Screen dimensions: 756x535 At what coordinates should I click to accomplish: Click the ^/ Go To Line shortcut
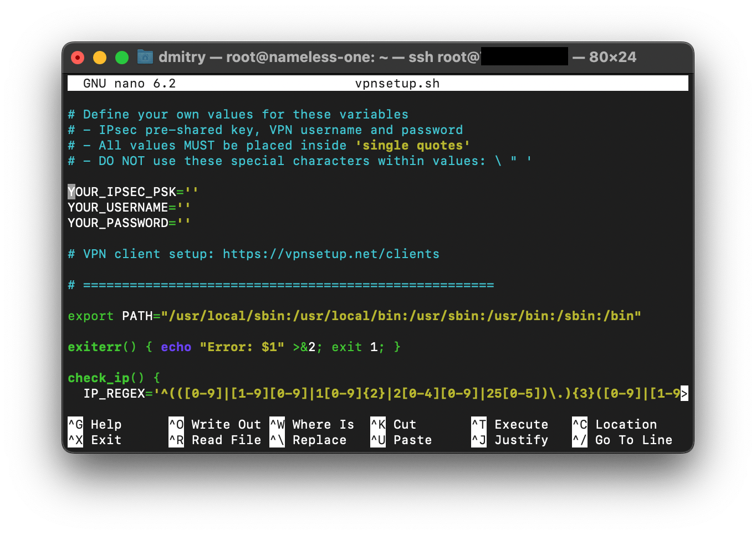(622, 440)
